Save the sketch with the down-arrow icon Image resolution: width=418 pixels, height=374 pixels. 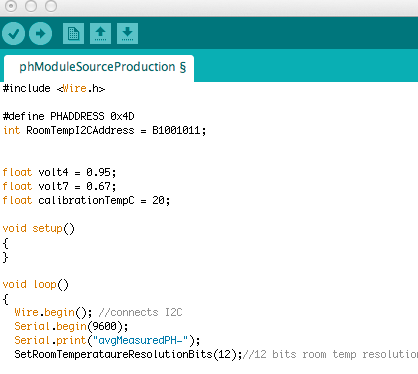click(127, 33)
